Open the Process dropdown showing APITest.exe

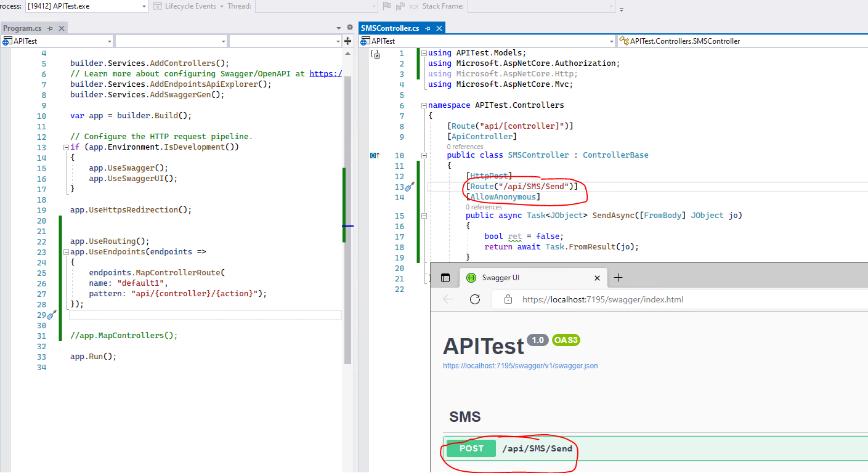86,6
